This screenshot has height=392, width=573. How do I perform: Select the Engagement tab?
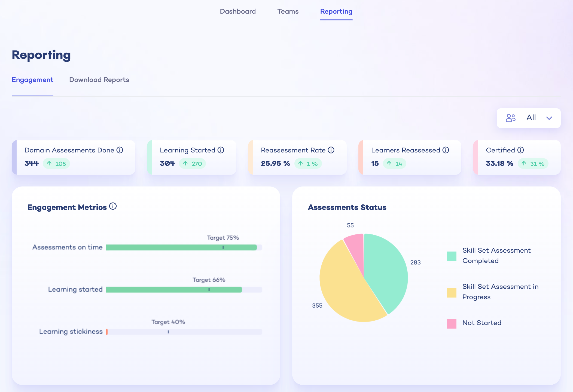(32, 80)
